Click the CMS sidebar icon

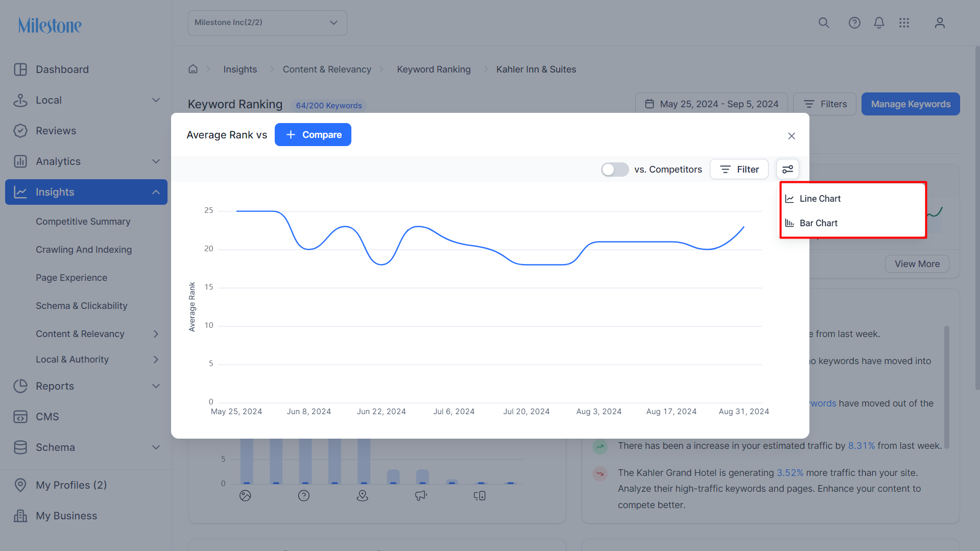[x=20, y=417]
